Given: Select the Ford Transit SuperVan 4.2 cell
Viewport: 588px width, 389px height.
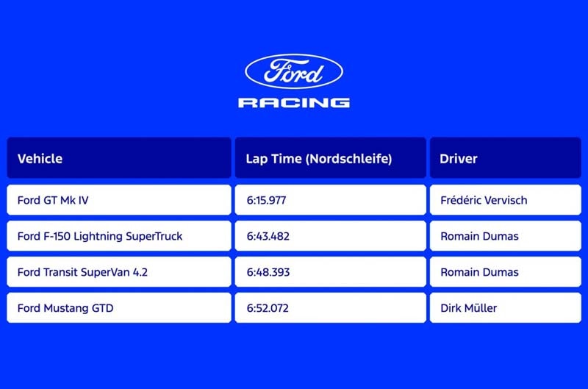Looking at the screenshot, I should pyautogui.click(x=82, y=272).
